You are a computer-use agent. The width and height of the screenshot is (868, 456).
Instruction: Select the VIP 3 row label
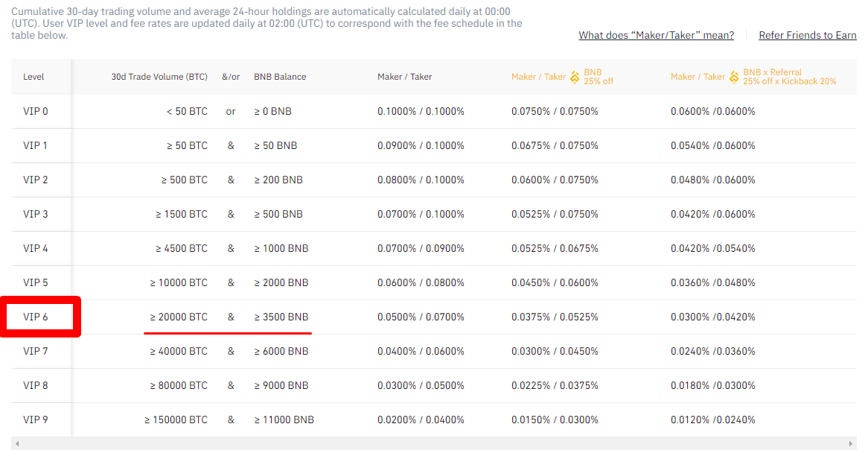(x=36, y=214)
